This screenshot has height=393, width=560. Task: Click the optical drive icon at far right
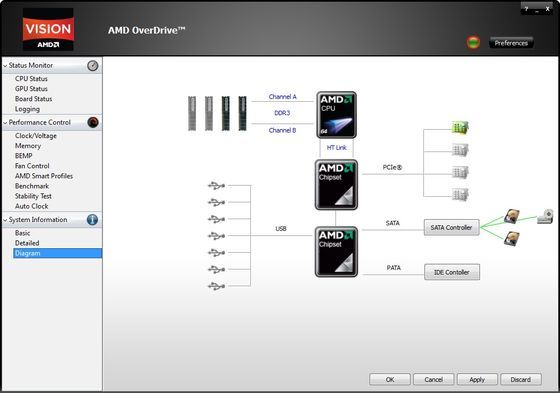click(x=545, y=217)
